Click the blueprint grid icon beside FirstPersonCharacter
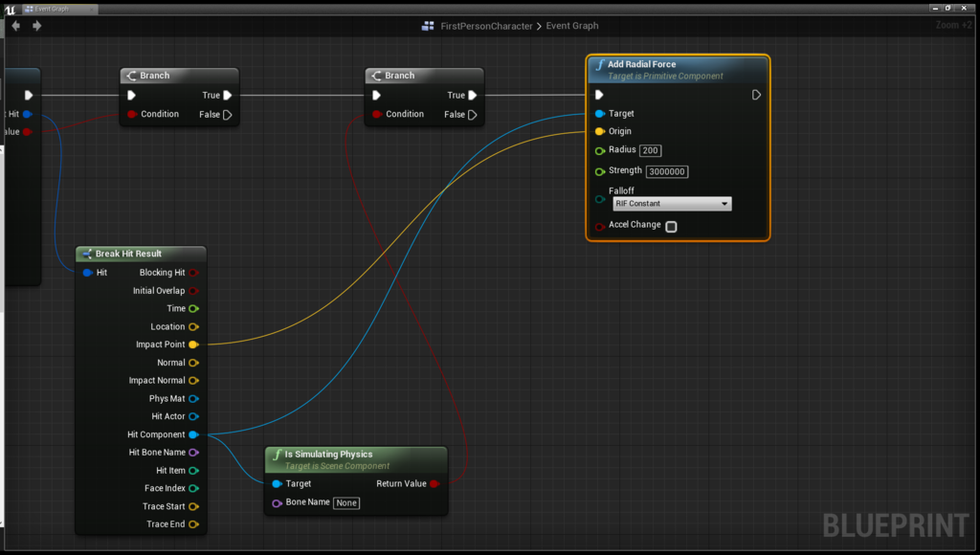Viewport: 980px width, 555px height. point(428,26)
